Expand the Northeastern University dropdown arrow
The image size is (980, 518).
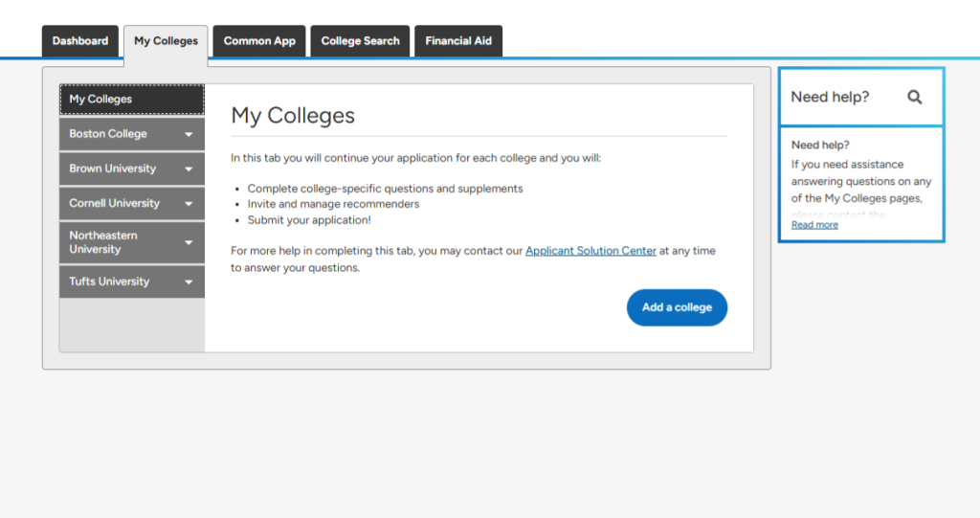[189, 242]
